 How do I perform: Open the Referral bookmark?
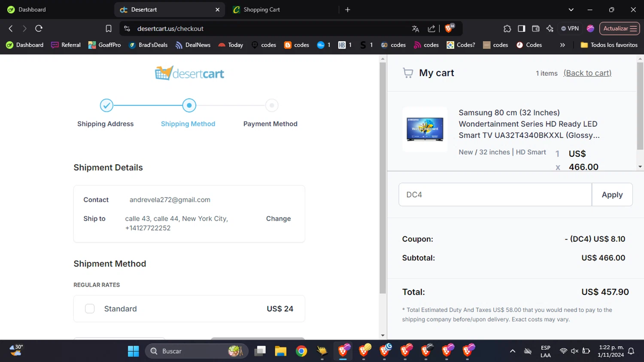(66, 45)
